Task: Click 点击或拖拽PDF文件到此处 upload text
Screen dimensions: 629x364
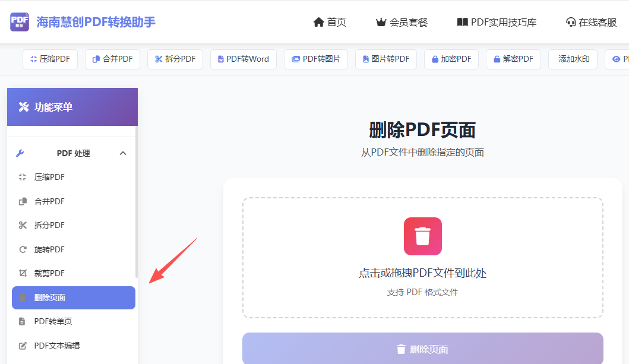Action: 422,273
